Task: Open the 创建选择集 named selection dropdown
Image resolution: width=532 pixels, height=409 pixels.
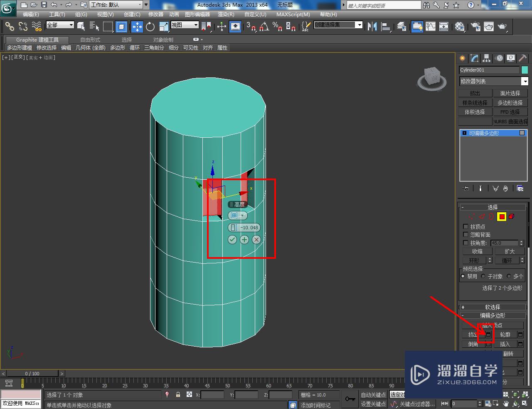Action: point(338,25)
